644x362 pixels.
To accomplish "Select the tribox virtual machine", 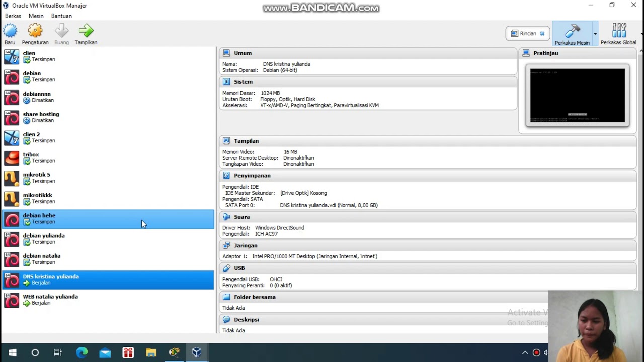I will (x=108, y=158).
